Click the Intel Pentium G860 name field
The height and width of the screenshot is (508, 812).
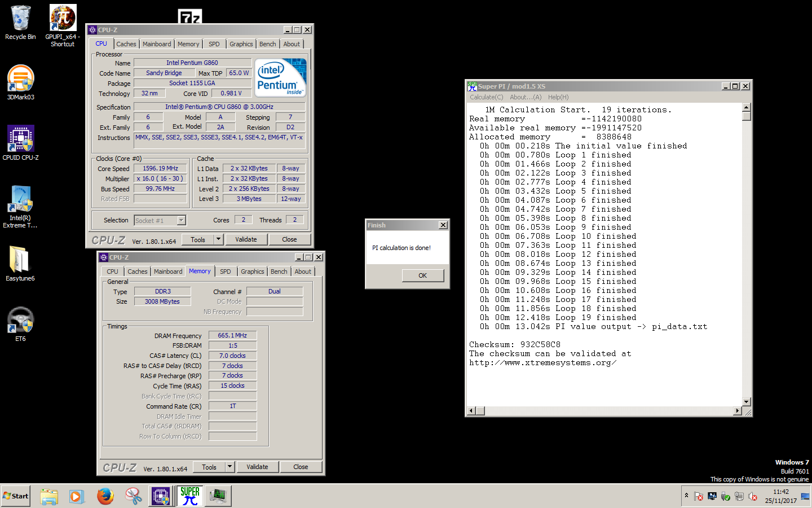point(192,63)
